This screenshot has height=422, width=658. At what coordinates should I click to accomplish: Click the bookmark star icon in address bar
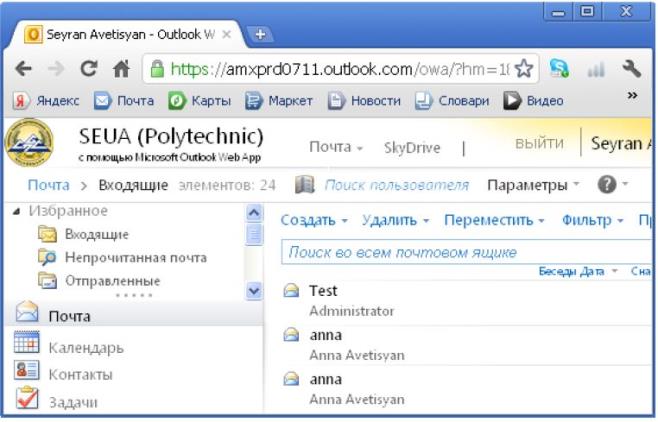523,69
